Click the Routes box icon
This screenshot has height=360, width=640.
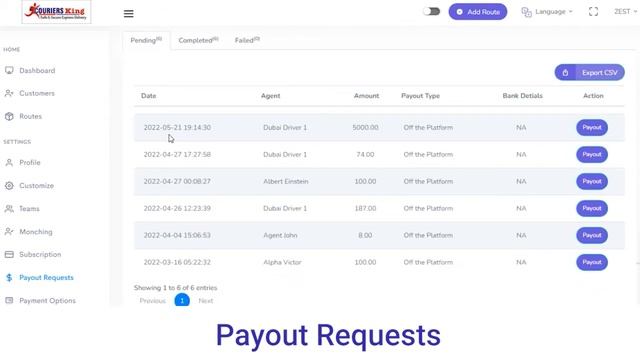9,116
